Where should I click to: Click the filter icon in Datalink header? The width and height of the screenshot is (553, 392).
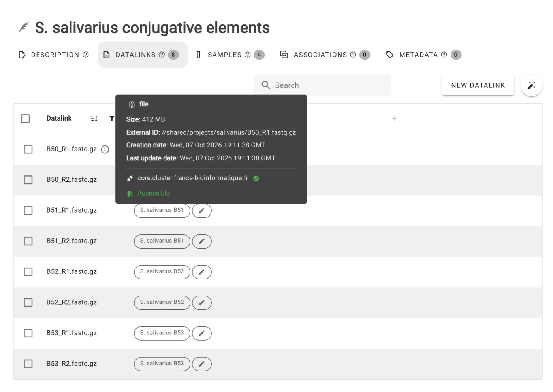coord(112,119)
